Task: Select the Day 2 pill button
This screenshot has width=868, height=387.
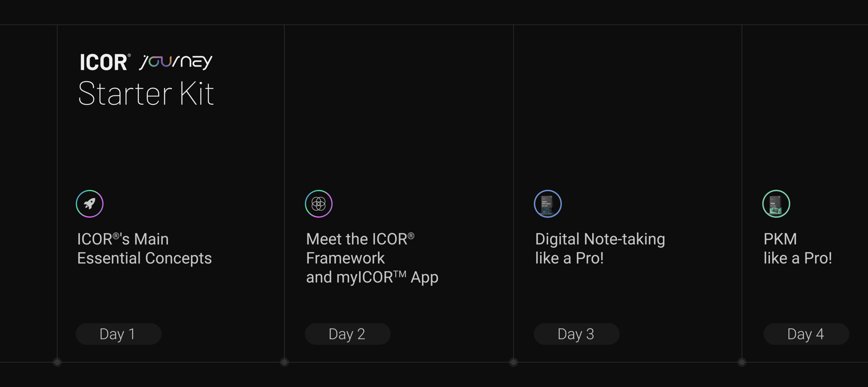Action: [x=348, y=334]
